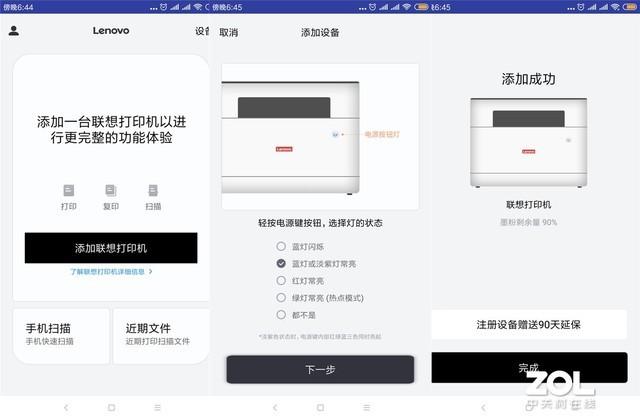Select 蓝灯闪烁 radio option
This screenshot has width=640, height=420.
(x=281, y=247)
